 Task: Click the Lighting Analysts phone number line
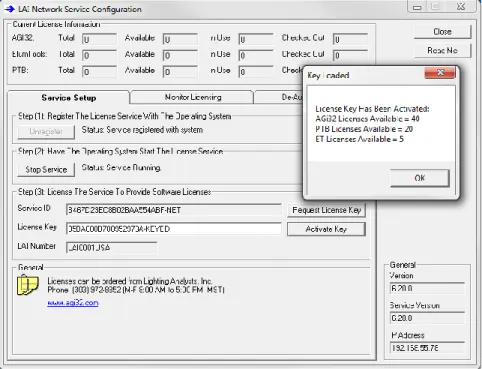pos(136,290)
